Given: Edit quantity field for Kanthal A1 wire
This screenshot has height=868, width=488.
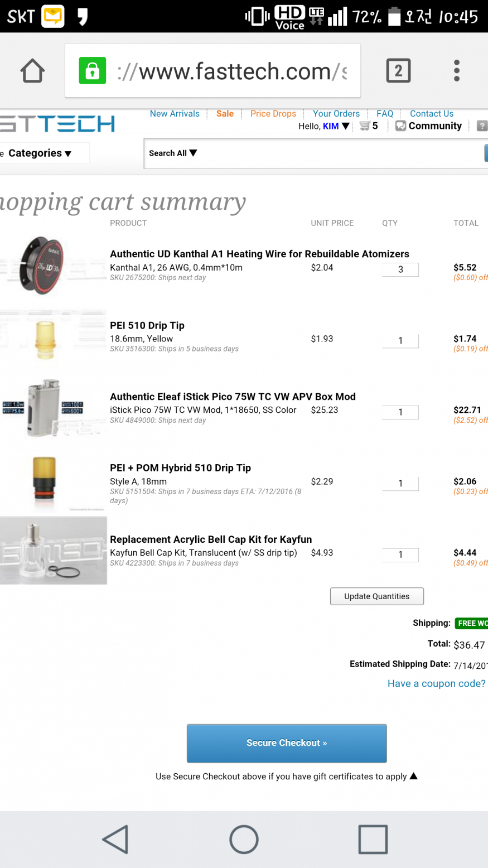Looking at the screenshot, I should point(400,269).
